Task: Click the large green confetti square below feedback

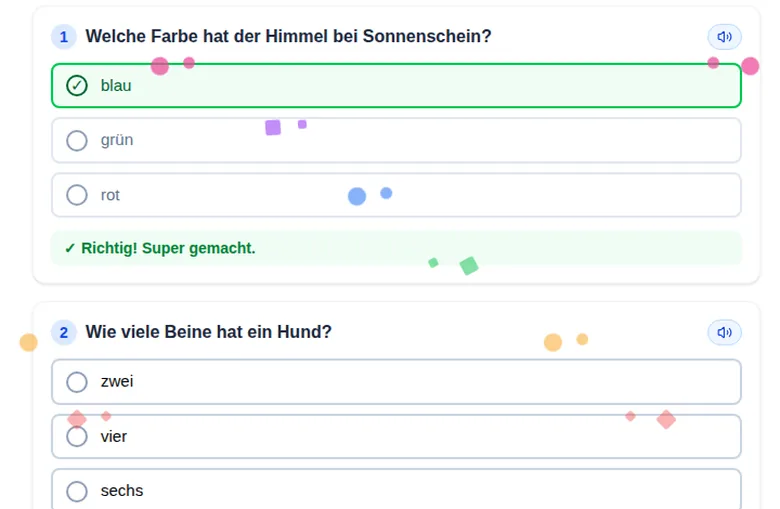Action: (x=469, y=266)
